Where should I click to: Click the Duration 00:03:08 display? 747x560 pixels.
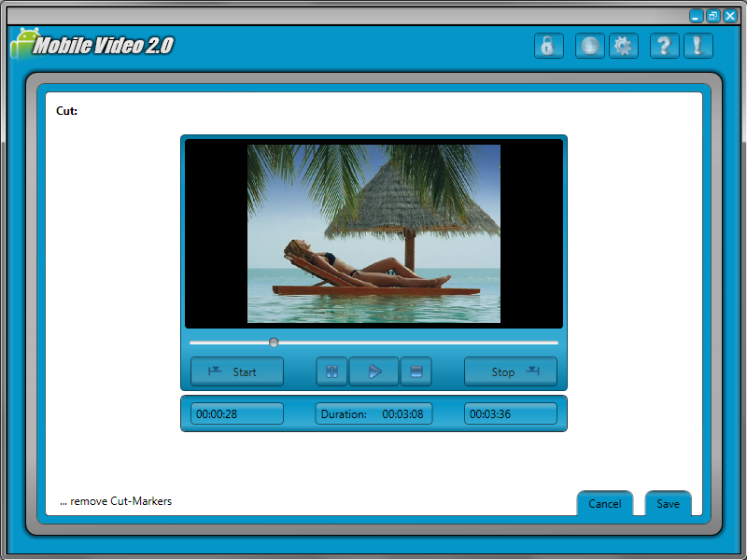[373, 413]
